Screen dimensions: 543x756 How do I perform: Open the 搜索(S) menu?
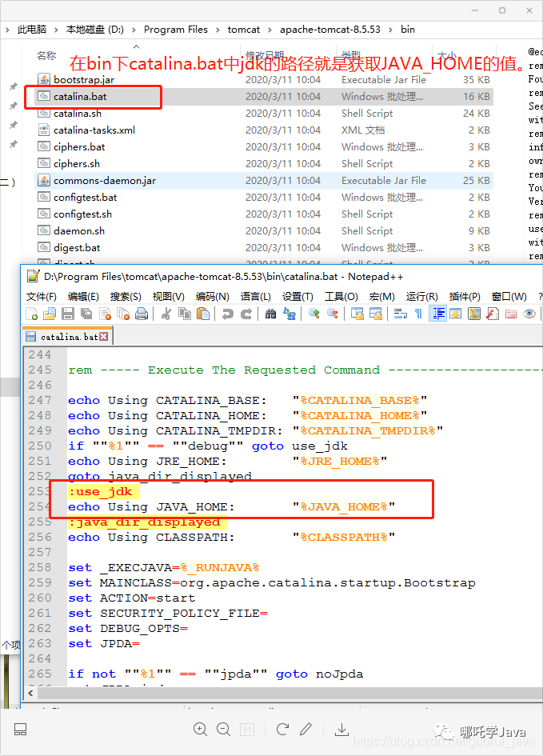point(126,297)
